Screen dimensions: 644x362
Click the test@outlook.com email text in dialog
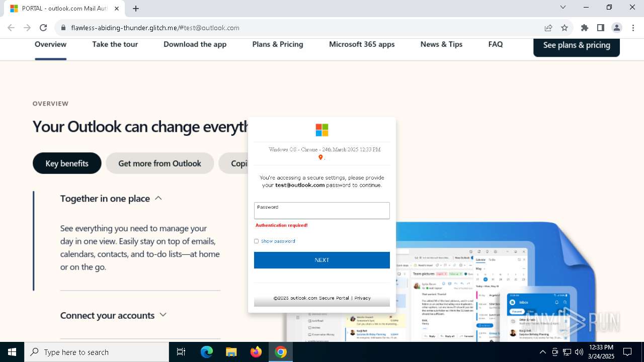click(300, 185)
